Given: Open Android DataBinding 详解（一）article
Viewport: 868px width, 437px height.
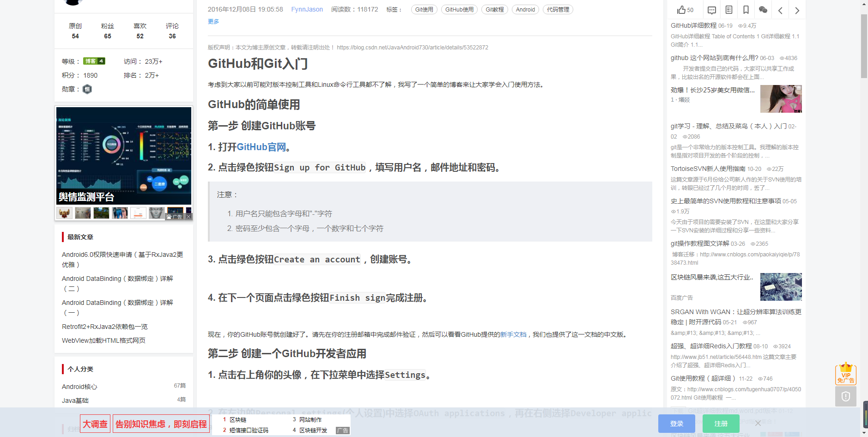Looking at the screenshot, I should (x=117, y=308).
